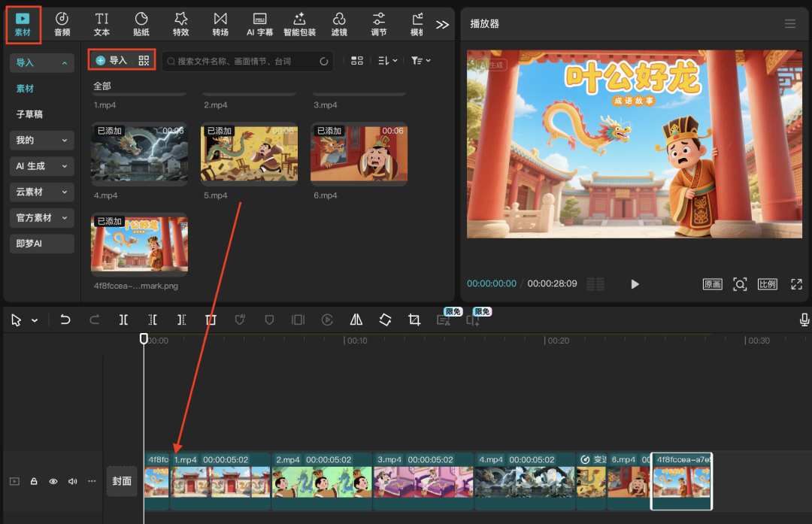Select the 音频 (Audio) panel icon
812x524 pixels.
[x=61, y=23]
